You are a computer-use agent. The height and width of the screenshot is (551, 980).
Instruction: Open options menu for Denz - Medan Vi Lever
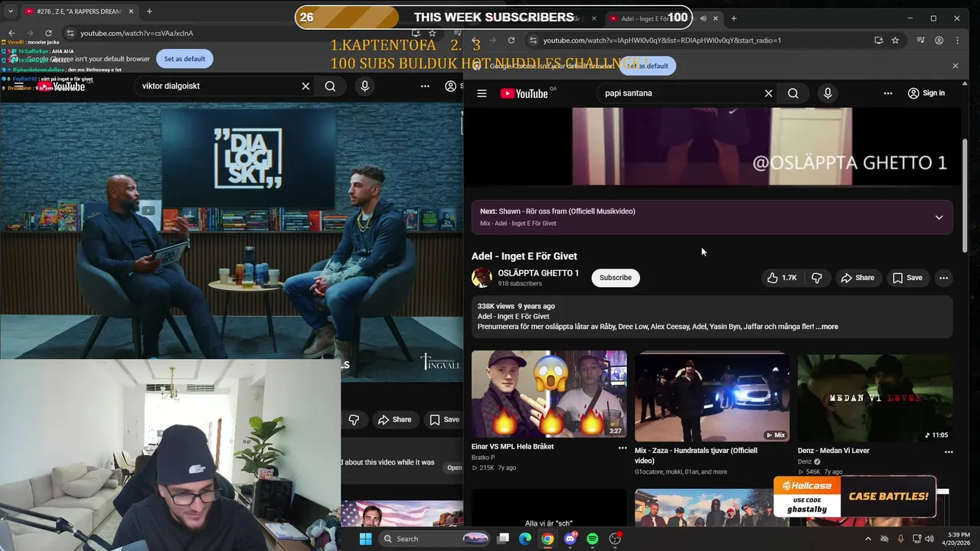[949, 452]
